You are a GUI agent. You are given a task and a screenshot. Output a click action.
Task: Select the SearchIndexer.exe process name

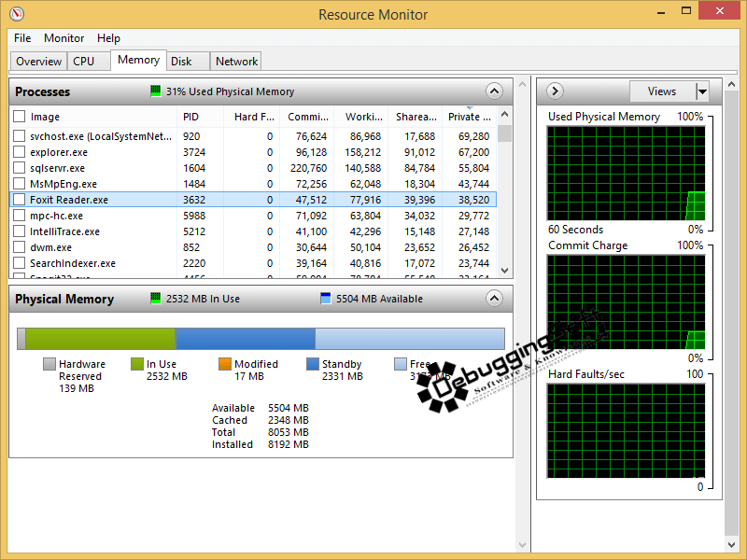point(73,263)
